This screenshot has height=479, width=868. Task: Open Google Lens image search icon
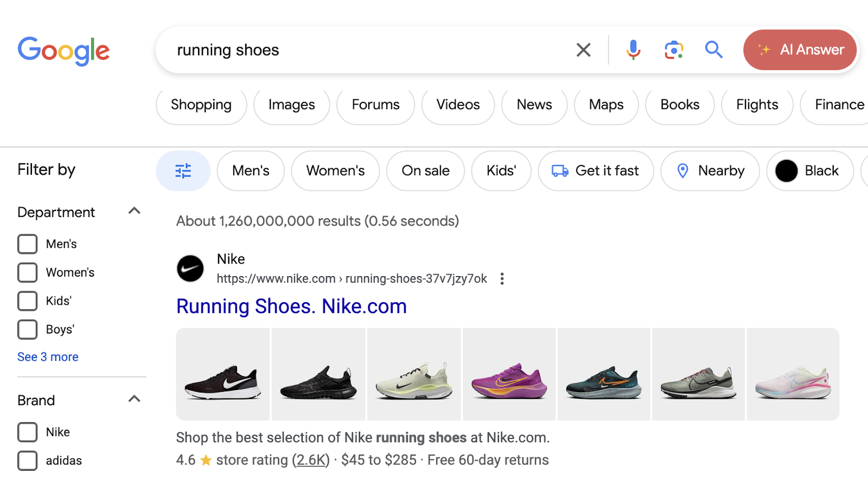point(674,50)
